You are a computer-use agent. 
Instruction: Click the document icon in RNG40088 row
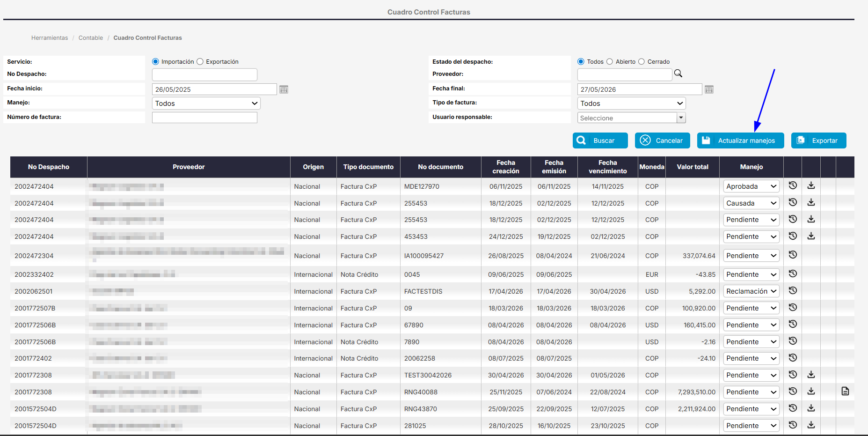(x=845, y=391)
